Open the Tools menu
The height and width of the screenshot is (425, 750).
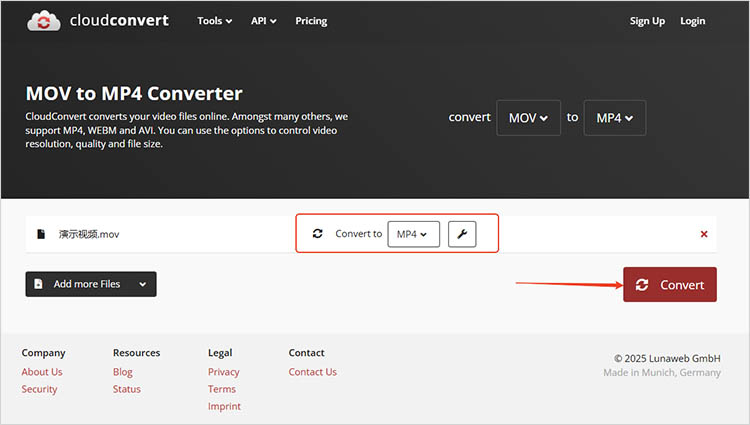214,21
